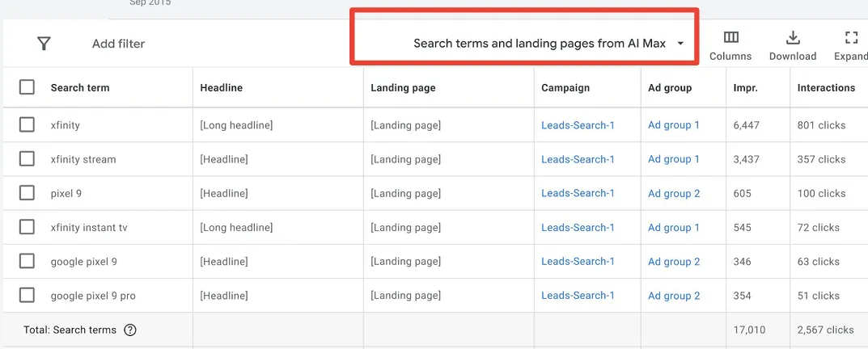868x349 pixels.
Task: Click [Long headline] in the xfinity row
Action: tap(236, 125)
